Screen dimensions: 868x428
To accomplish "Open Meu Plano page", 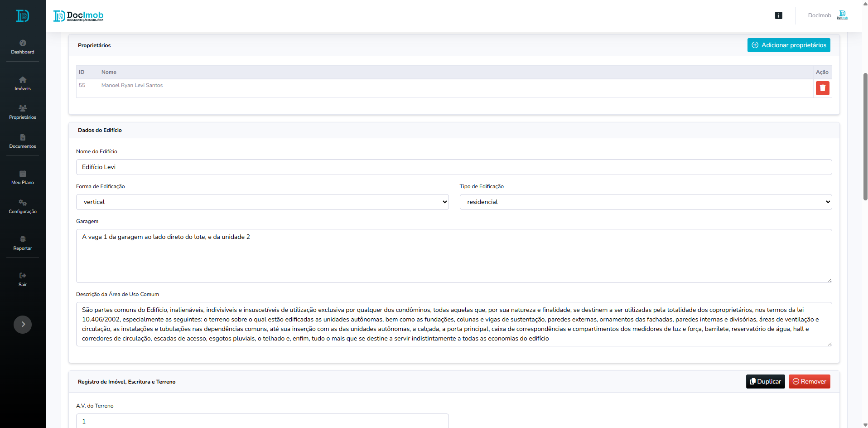I will pyautogui.click(x=23, y=174).
